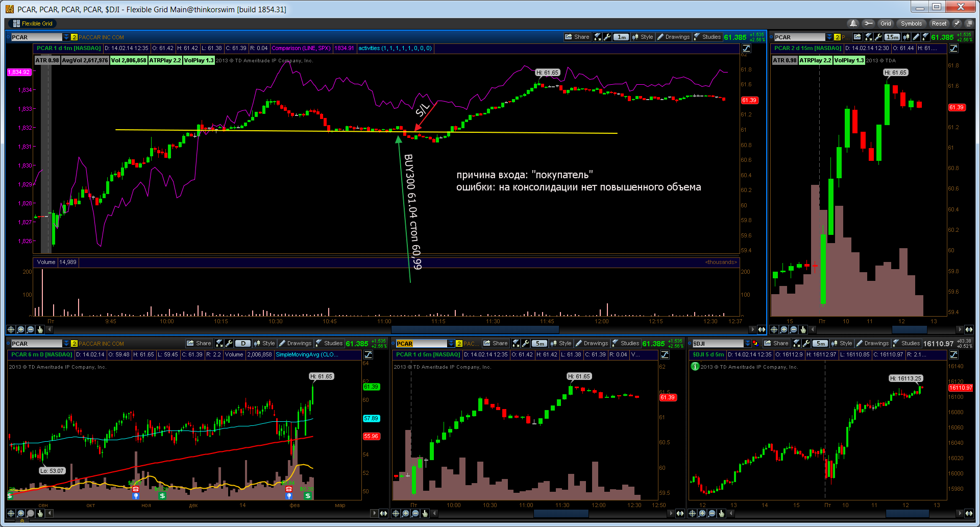980x527 pixels.
Task: Open the 1m timeframe selector
Action: click(621, 37)
